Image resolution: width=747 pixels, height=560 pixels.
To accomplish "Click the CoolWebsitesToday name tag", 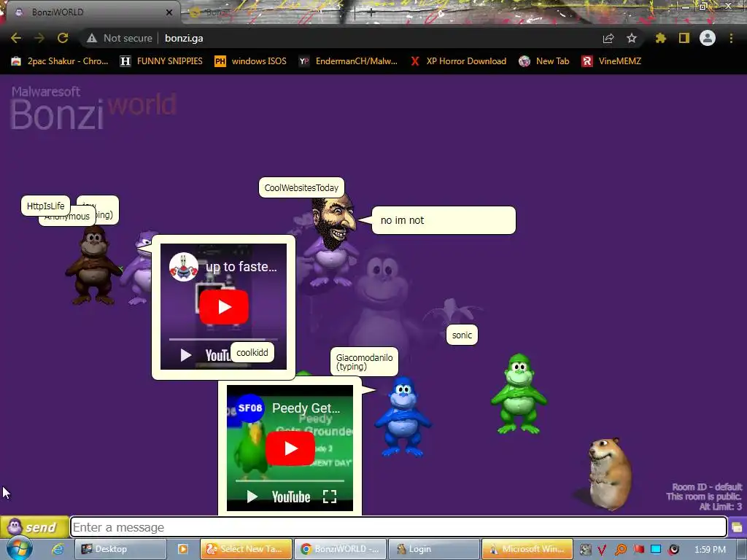I will (301, 187).
